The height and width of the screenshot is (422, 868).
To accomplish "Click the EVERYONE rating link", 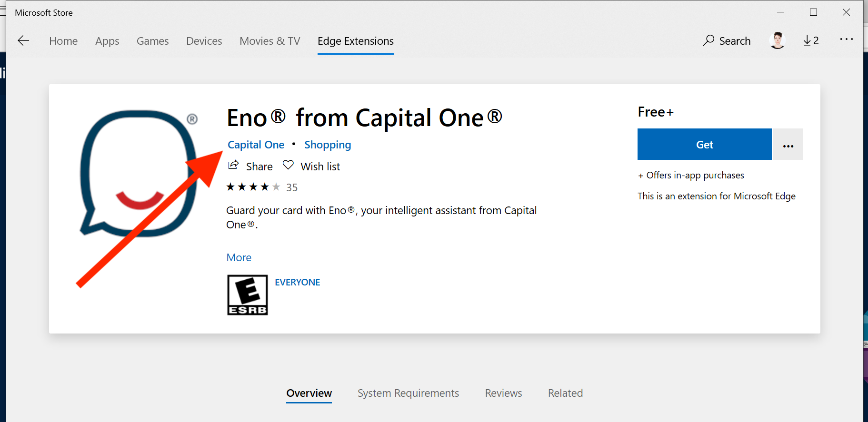I will (x=297, y=282).
